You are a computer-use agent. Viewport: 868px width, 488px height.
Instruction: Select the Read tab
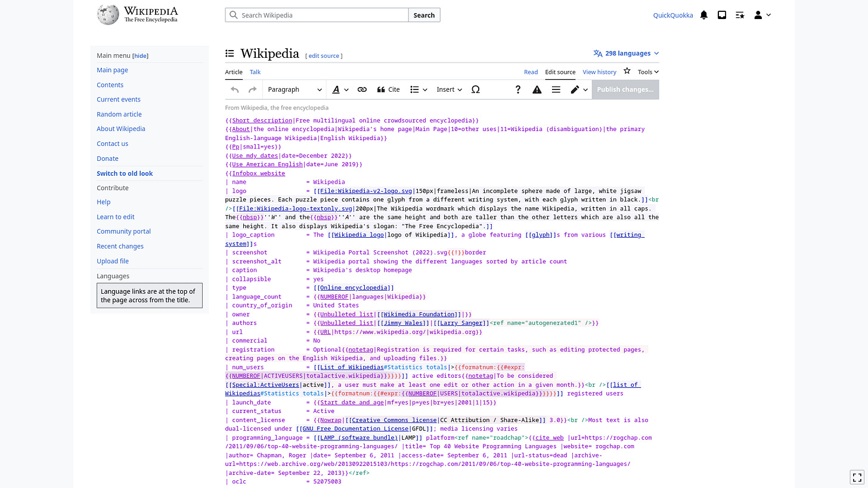pyautogui.click(x=531, y=72)
